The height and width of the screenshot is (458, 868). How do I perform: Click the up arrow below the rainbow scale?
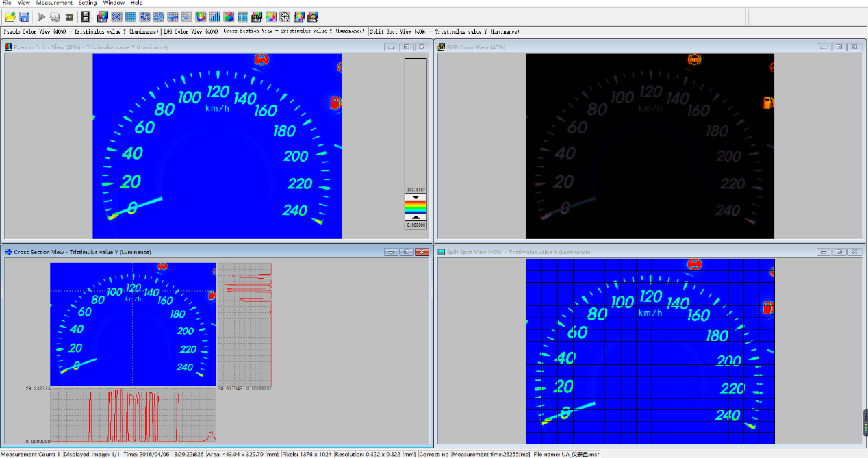(416, 217)
